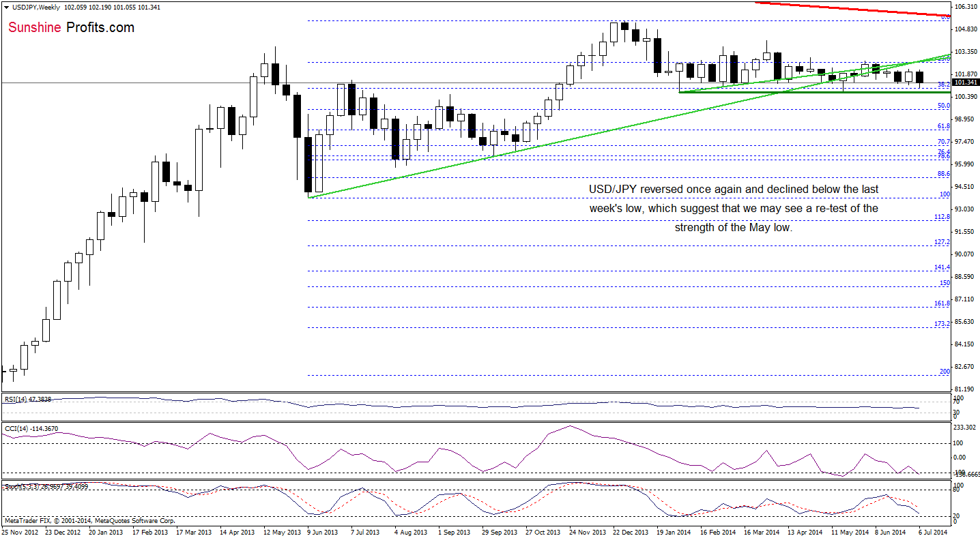
Task: Click the 85.630 price axis label
Action: (966, 322)
